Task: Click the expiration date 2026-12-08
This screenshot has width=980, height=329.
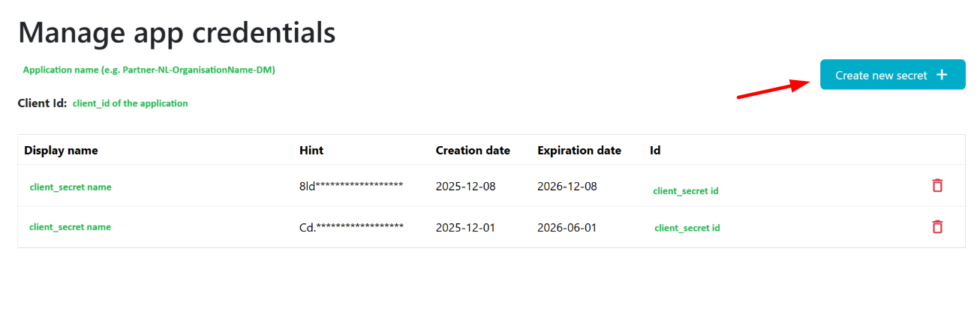Action: click(x=567, y=186)
